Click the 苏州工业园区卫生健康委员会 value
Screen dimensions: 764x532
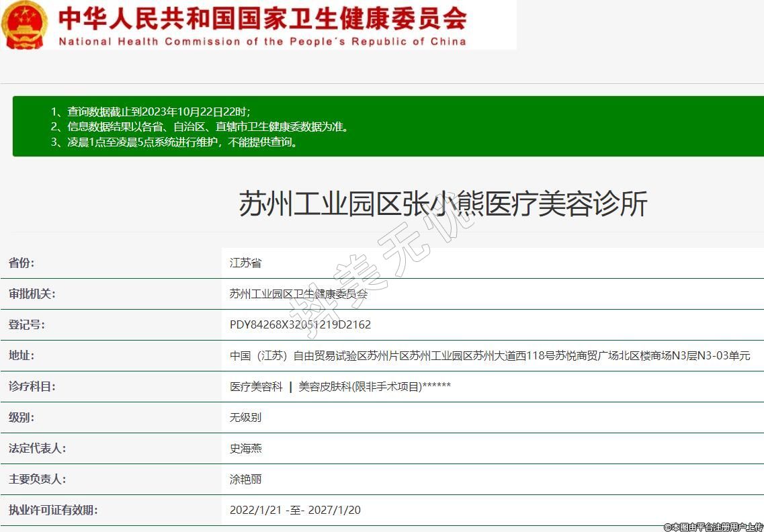click(x=298, y=294)
